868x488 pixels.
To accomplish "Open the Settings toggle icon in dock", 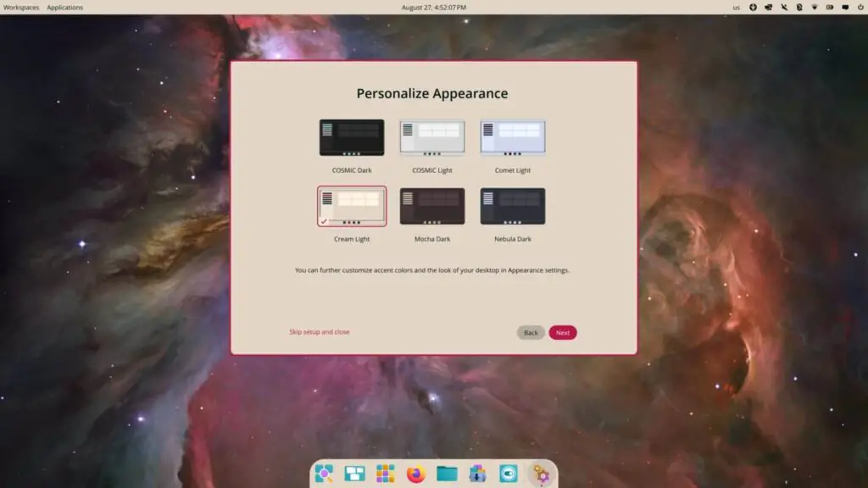I will point(508,474).
